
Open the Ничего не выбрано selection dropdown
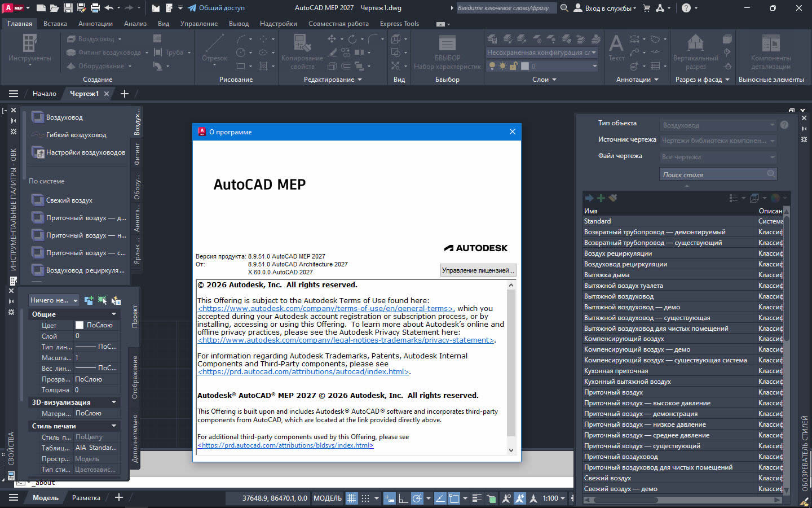(54, 300)
